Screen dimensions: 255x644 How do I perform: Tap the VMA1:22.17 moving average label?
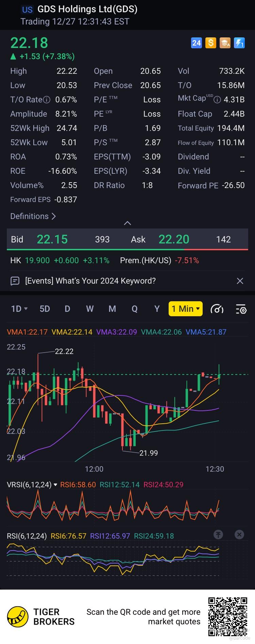click(27, 332)
